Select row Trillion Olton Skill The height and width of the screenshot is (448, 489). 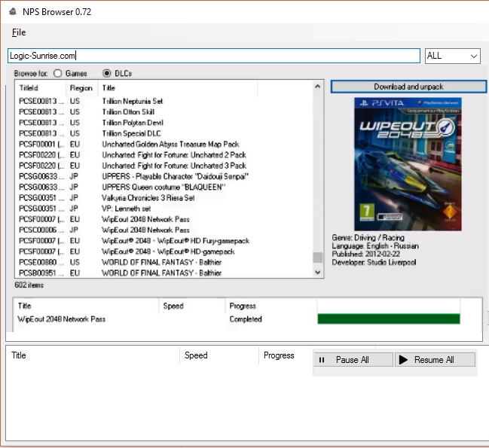tap(164, 112)
